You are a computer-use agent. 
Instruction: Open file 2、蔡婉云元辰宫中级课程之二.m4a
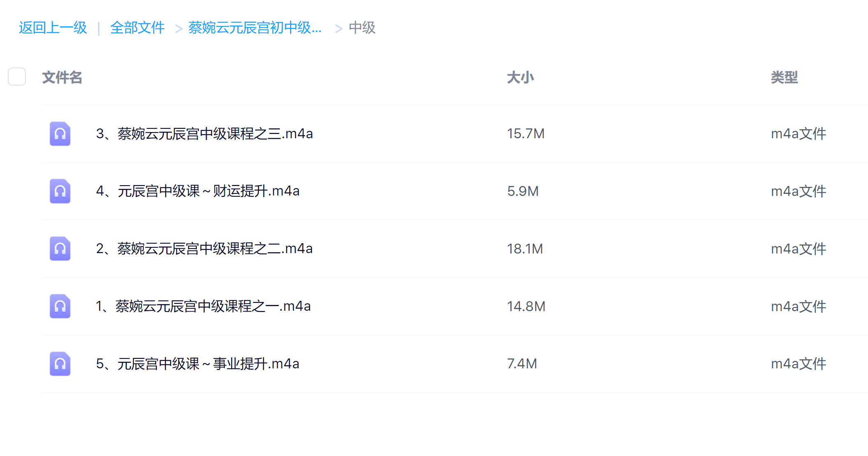pos(204,249)
